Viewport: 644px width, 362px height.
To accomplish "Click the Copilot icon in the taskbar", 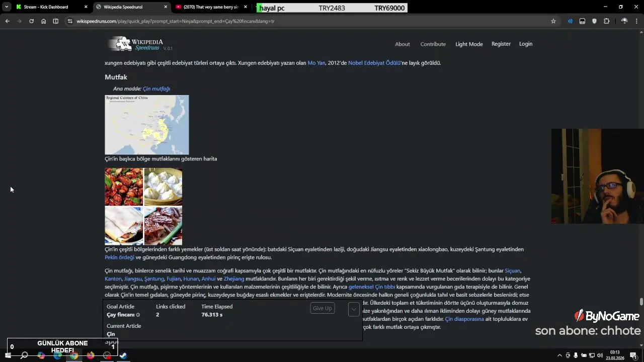I will pyautogui.click(x=41, y=355).
